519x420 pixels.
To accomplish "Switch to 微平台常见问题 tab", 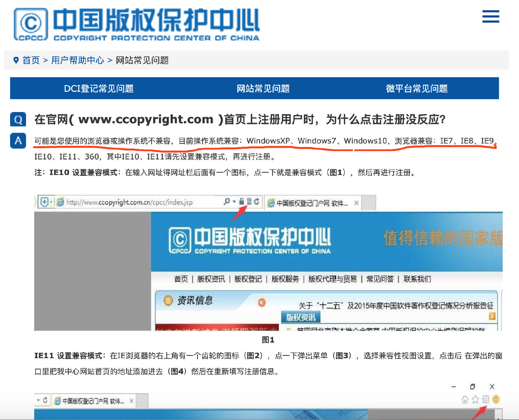I will coord(417,89).
